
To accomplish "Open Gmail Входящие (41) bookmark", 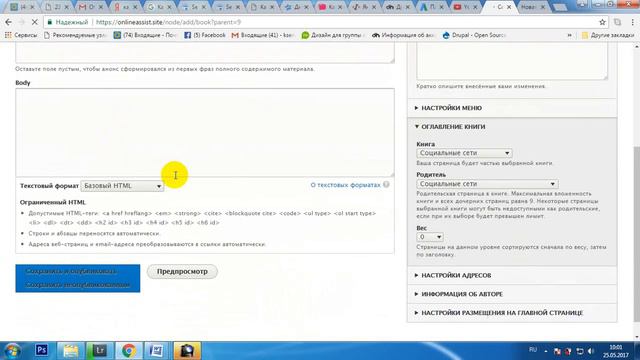I will (262, 36).
